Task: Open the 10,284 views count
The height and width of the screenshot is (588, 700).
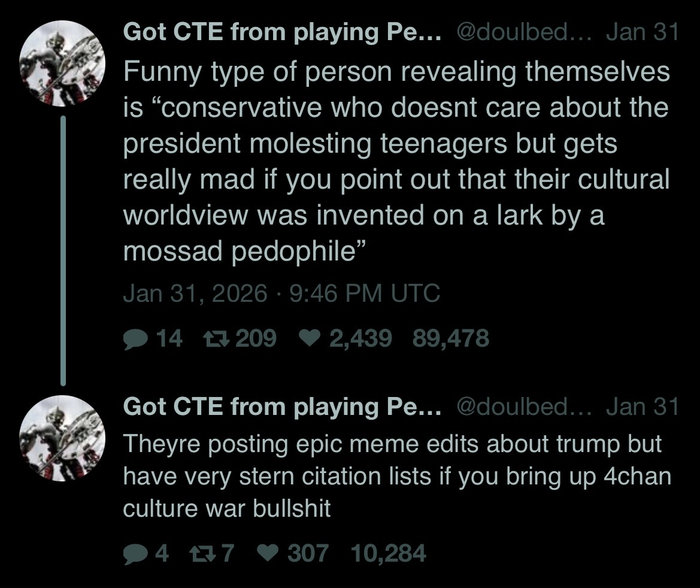Action: 388,553
